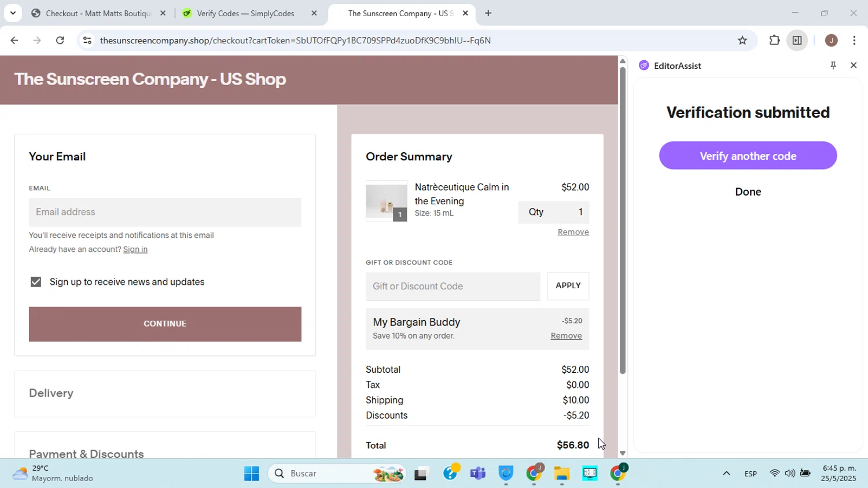Click the Email address field
The height and width of the screenshot is (488, 868).
tap(165, 212)
